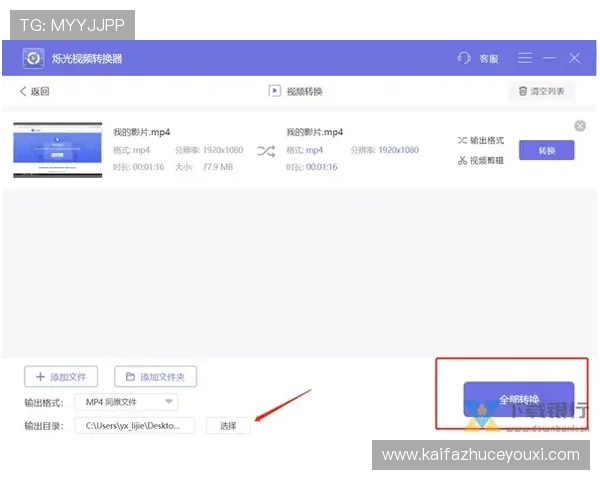The width and height of the screenshot is (600, 480).
Task: Convert the file with 转换 button
Action: point(546,150)
